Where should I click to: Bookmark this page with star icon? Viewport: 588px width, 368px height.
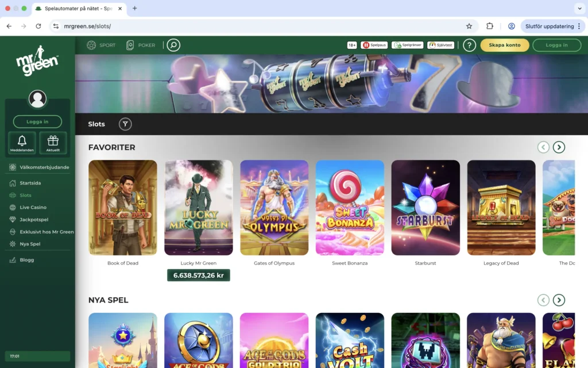pyautogui.click(x=469, y=26)
